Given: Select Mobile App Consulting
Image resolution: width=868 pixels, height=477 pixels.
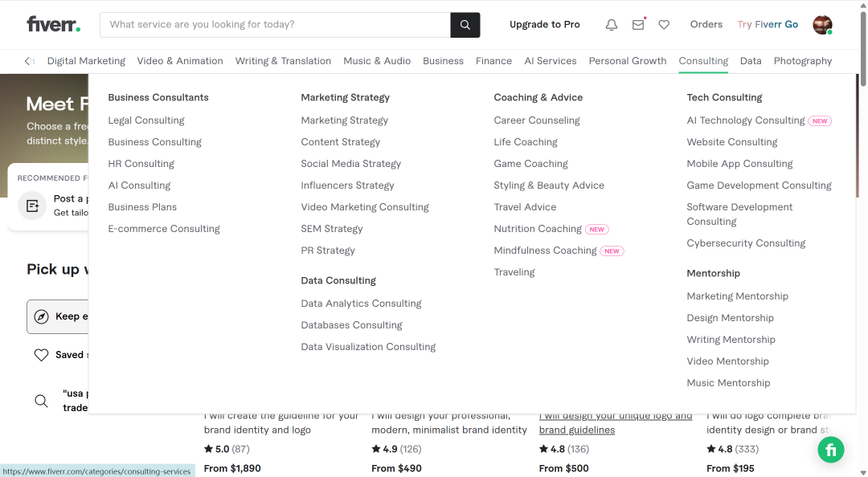Looking at the screenshot, I should [x=739, y=163].
